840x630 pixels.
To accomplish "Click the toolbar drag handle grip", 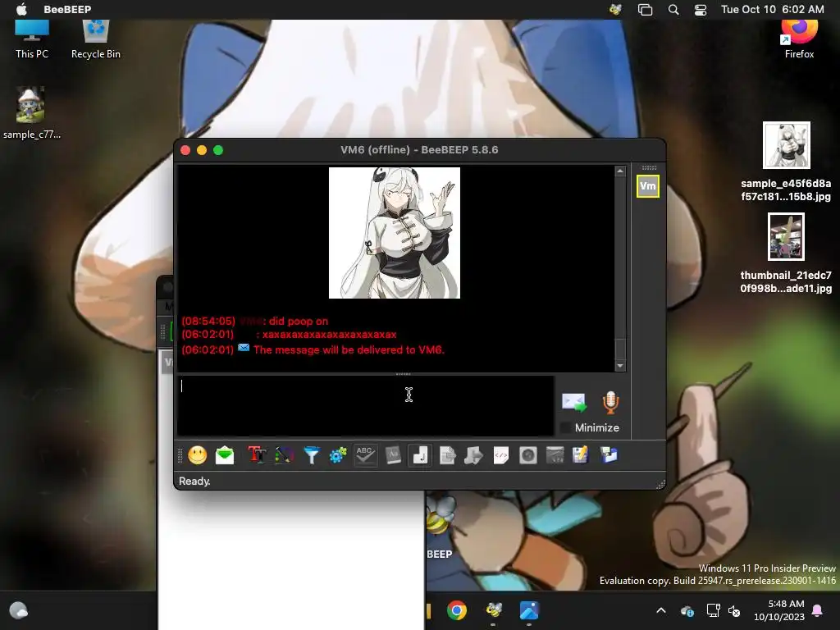I will click(180, 455).
